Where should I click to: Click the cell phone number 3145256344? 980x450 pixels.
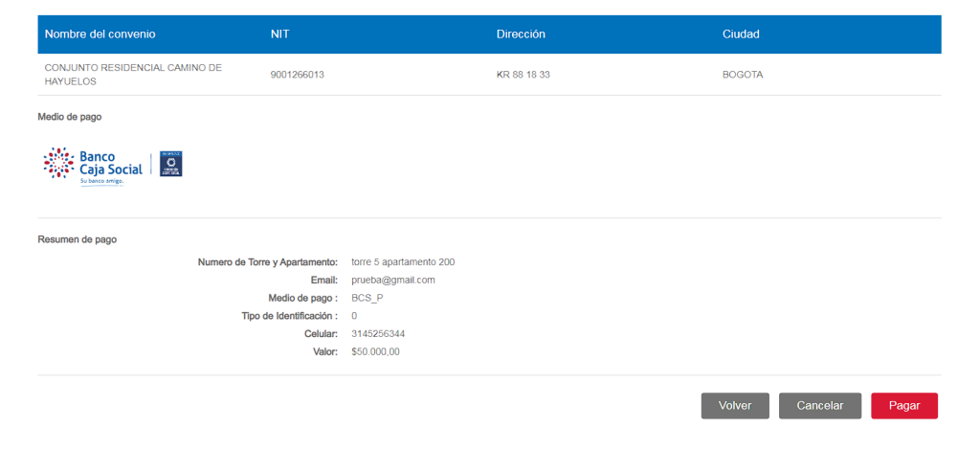point(379,333)
